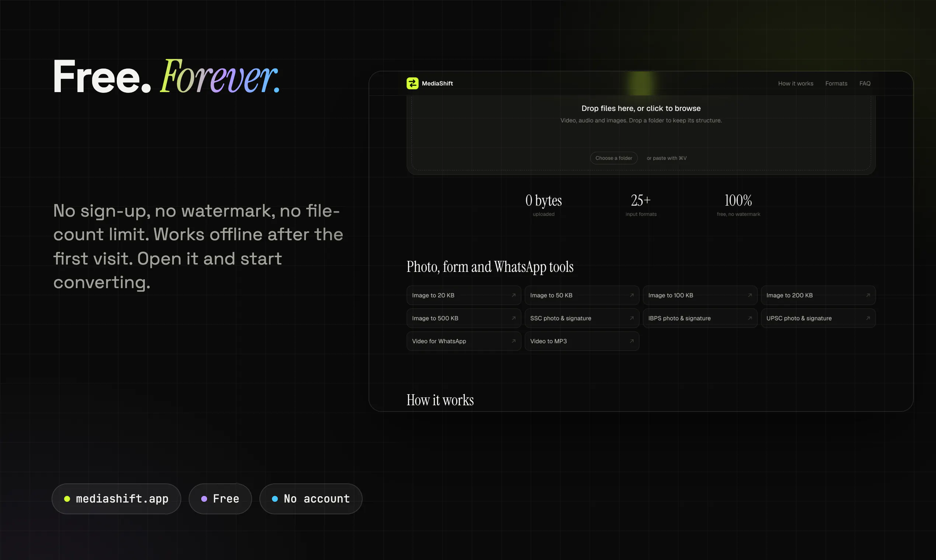Open the Video to MP3 tool
The width and height of the screenshot is (936, 560).
pos(581,341)
